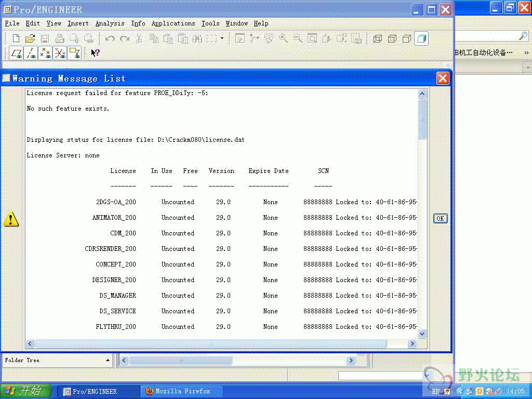The width and height of the screenshot is (532, 399).
Task: Click the email attachment send icon
Action: pyautogui.click(x=74, y=38)
